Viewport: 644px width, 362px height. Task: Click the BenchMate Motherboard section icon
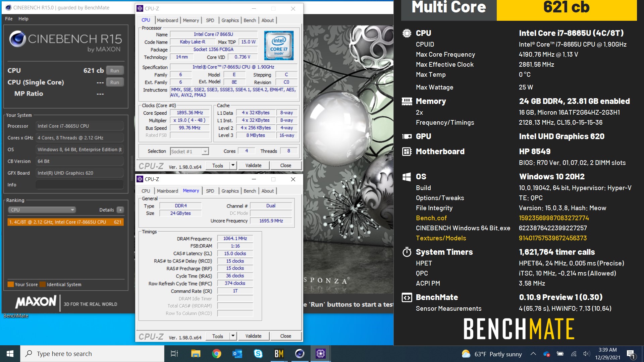(407, 152)
